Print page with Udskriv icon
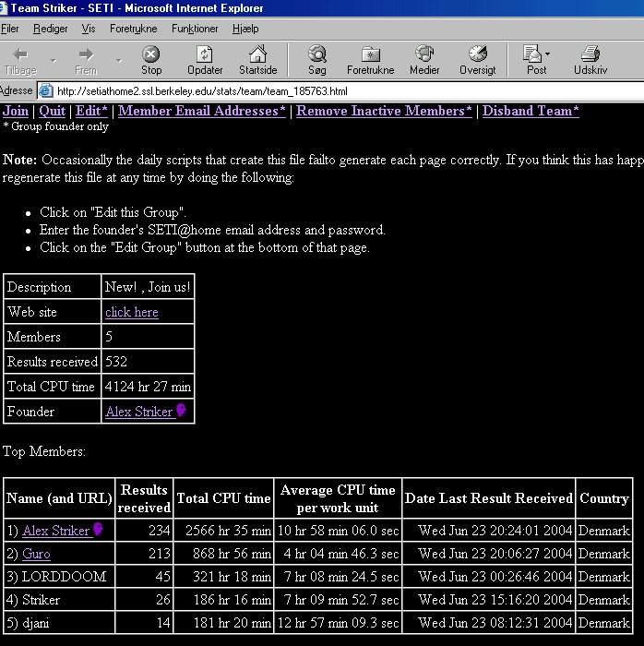Image resolution: width=644 pixels, height=646 pixels. pos(590,54)
